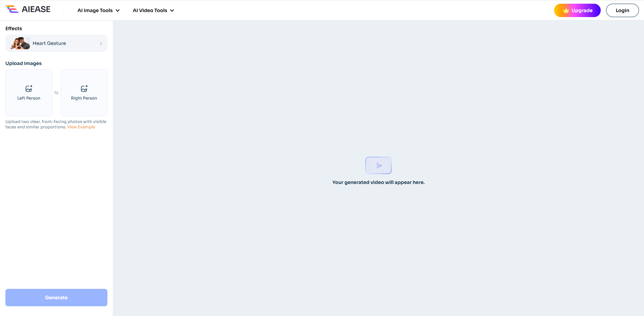Screen dimensions: 644x316
Task: Click the Heart Gesture couple thumbnail
Action: pos(20,43)
